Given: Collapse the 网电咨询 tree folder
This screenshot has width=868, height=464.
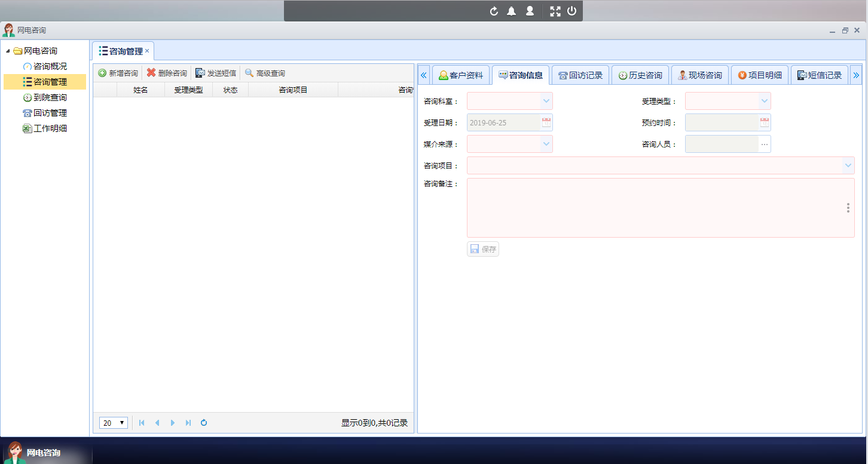Looking at the screenshot, I should point(8,51).
